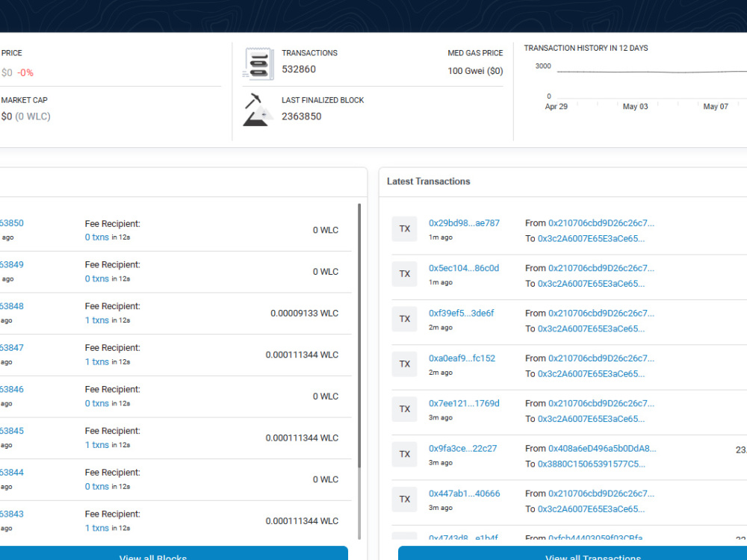This screenshot has height=560, width=747.
Task: Open block ending 63843
Action: coord(11,514)
